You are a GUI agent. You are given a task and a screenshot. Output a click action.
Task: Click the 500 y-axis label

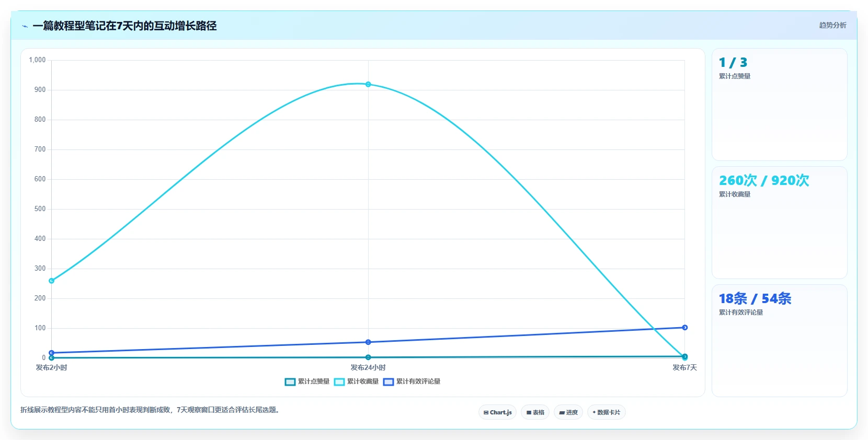(x=40, y=209)
